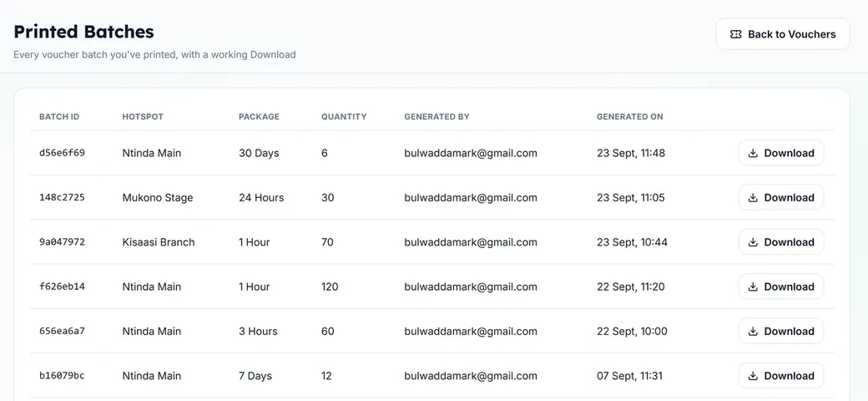Click the ticket icon in Back to Vouchers
This screenshot has width=868, height=401.
735,34
